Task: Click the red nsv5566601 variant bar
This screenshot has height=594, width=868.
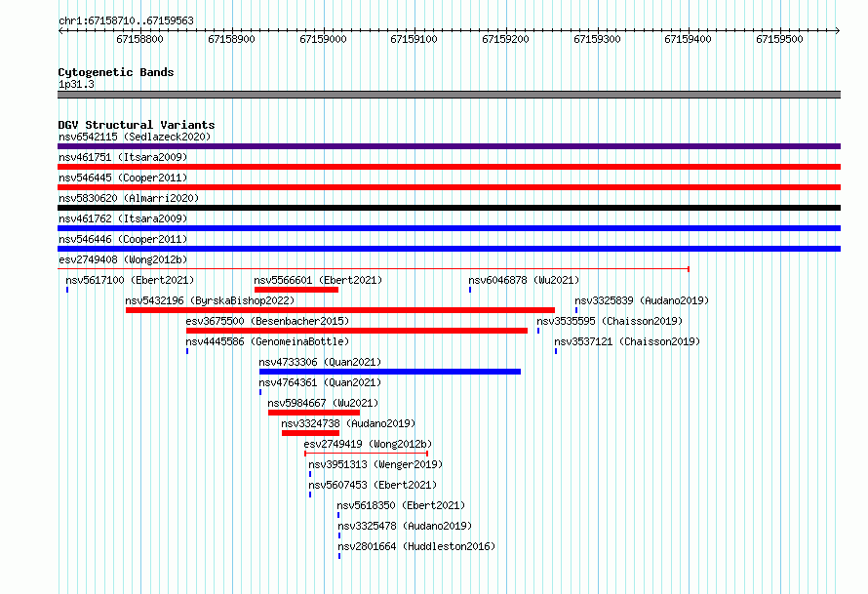Action: click(x=296, y=290)
